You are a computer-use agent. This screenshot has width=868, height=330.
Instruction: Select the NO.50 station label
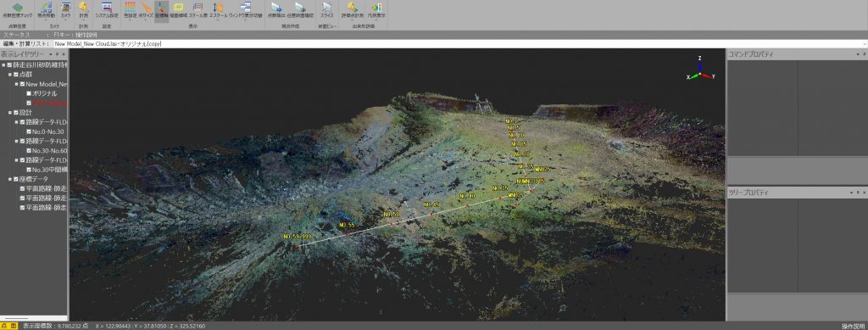click(392, 215)
